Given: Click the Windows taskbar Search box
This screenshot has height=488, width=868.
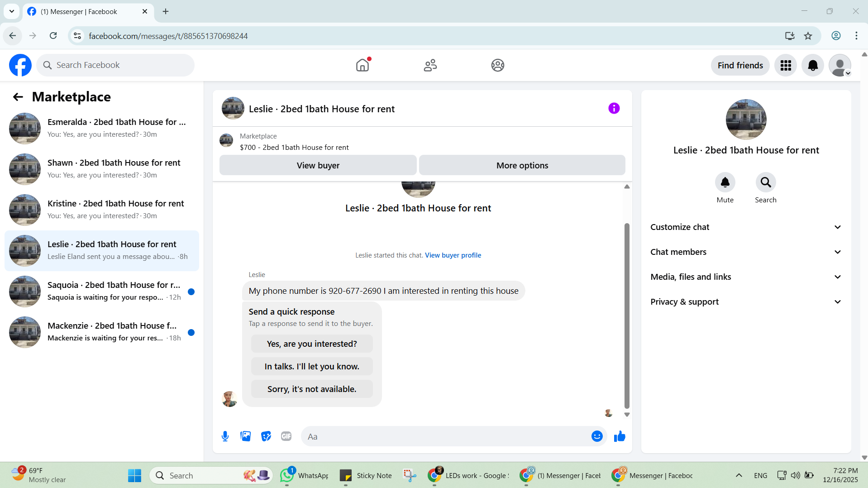Looking at the screenshot, I should [x=211, y=476].
